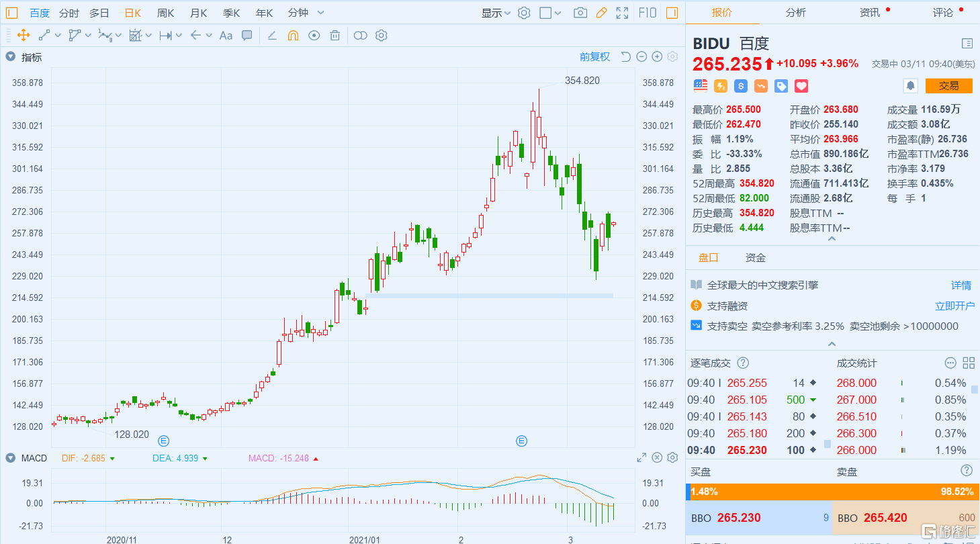Open the 分析 analysis tab
980x544 pixels.
796,13
